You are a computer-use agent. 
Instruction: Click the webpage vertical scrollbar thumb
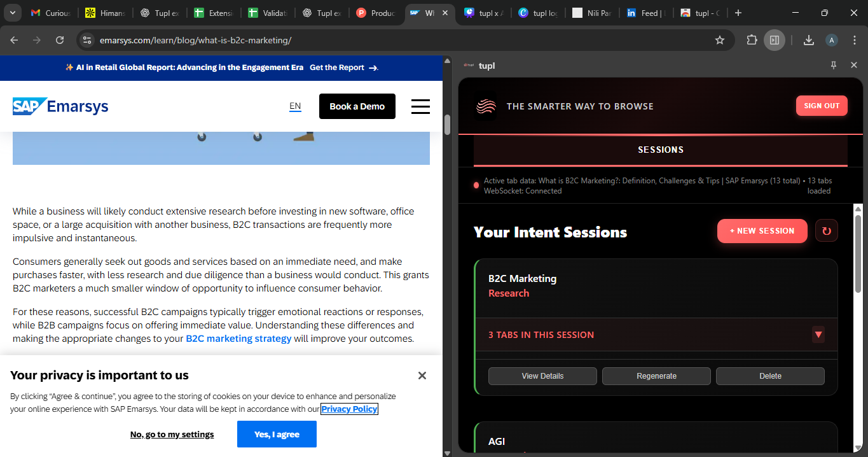pyautogui.click(x=447, y=125)
